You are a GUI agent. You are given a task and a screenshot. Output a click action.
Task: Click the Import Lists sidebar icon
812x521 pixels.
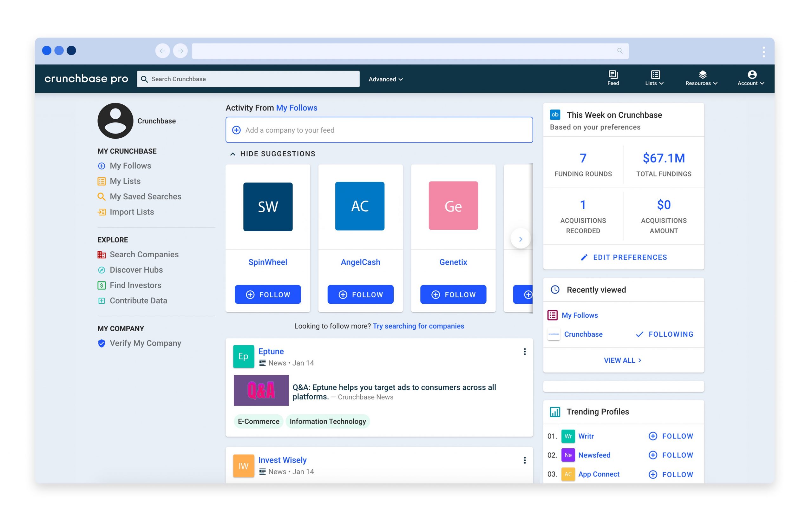coord(101,212)
